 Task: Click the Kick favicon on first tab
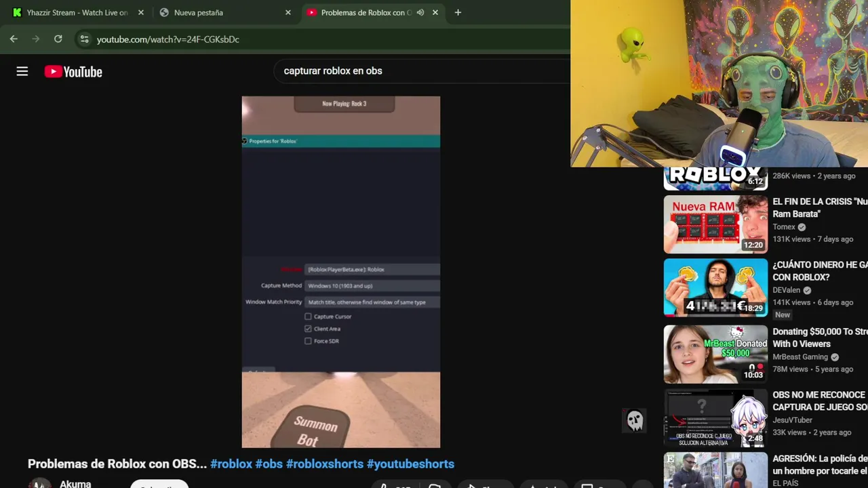(18, 12)
